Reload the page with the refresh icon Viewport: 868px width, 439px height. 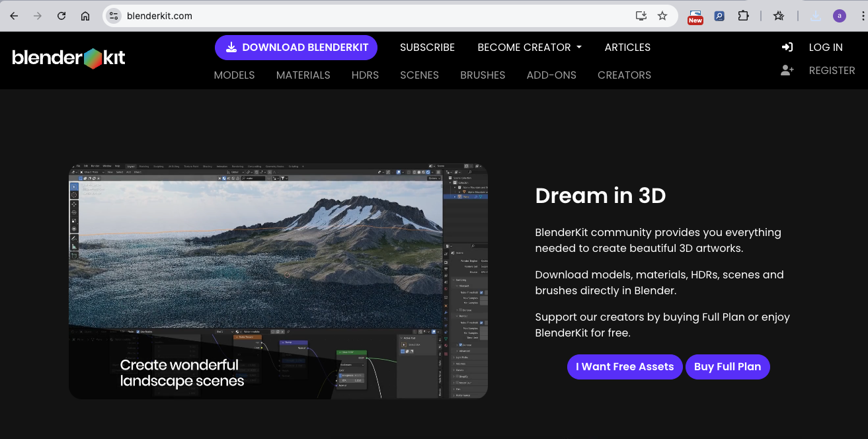click(x=61, y=16)
